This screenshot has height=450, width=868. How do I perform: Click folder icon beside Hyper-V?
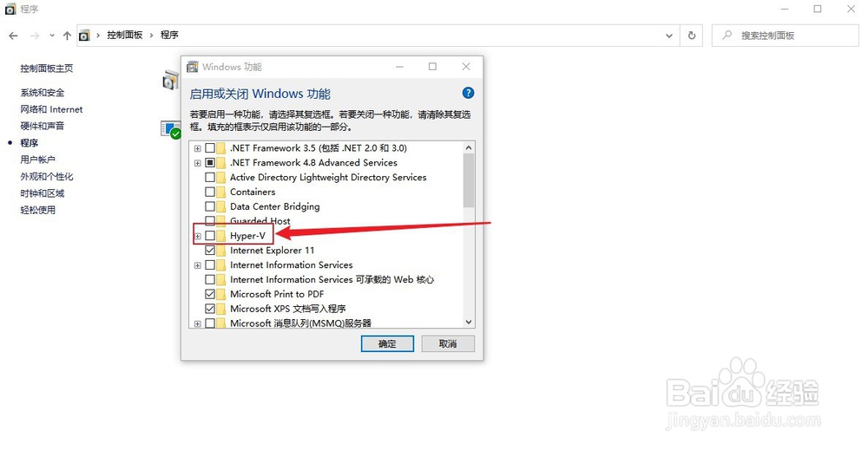click(221, 236)
